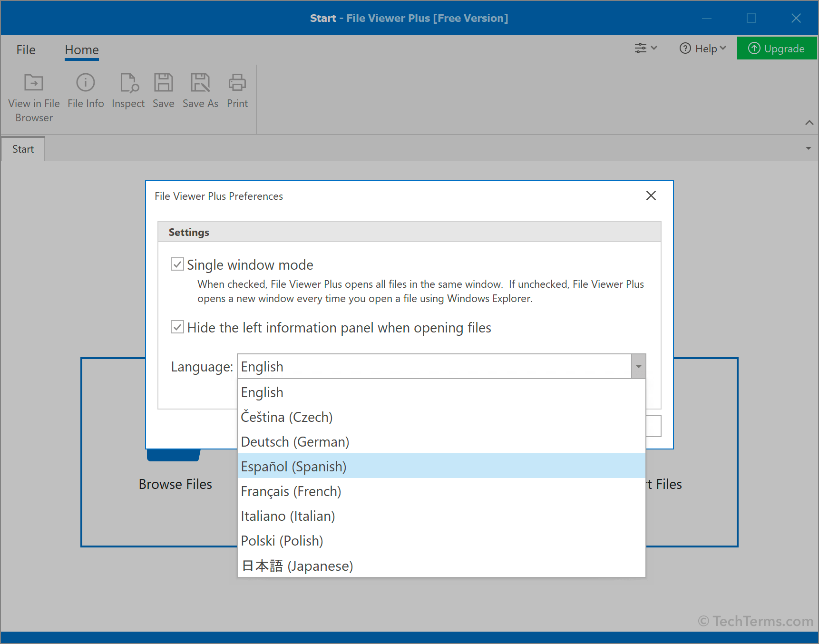The width and height of the screenshot is (819, 644).
Task: Collapse the ribbon with the chevron
Action: point(809,123)
